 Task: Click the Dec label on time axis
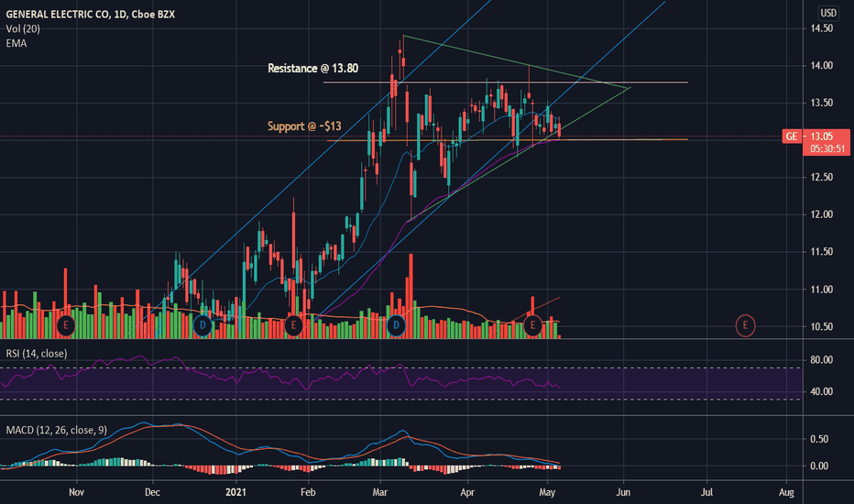152,492
